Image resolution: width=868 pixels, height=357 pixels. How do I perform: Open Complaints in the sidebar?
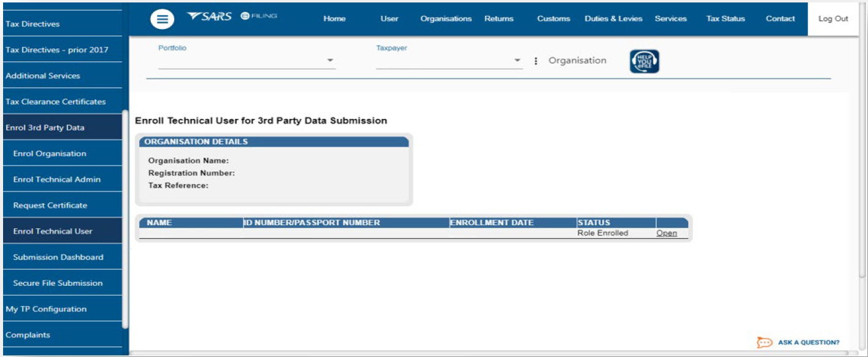(x=61, y=335)
